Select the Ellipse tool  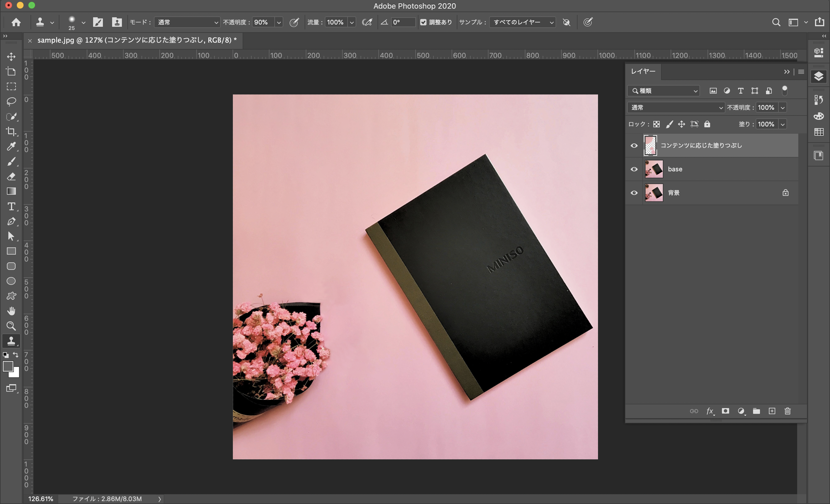pyautogui.click(x=11, y=281)
